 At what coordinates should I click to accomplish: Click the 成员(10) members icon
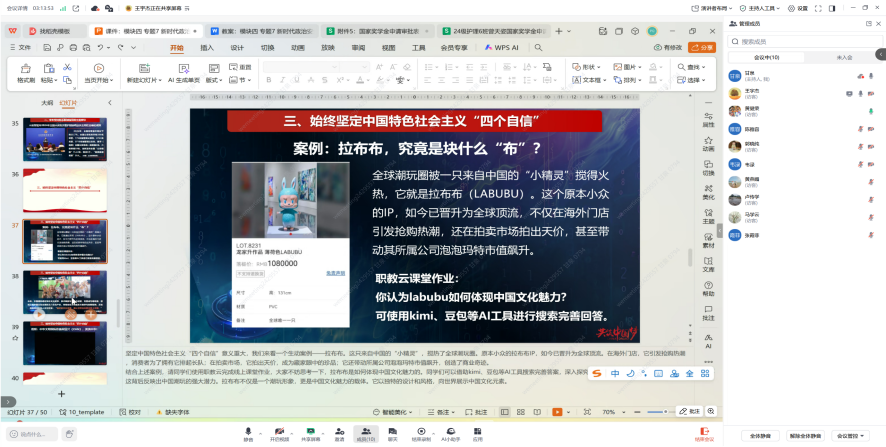pyautogui.click(x=366, y=434)
